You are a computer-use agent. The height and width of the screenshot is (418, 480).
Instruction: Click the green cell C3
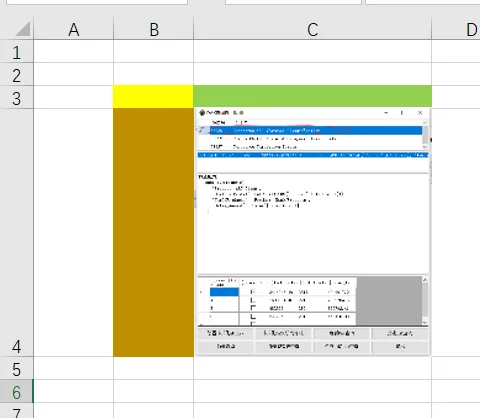[312, 96]
